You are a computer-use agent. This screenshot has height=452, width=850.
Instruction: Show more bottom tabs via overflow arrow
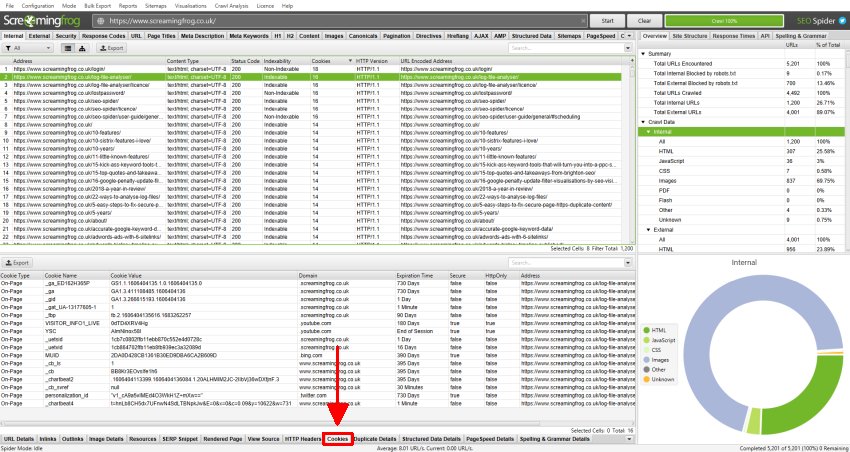pyautogui.click(x=629, y=438)
